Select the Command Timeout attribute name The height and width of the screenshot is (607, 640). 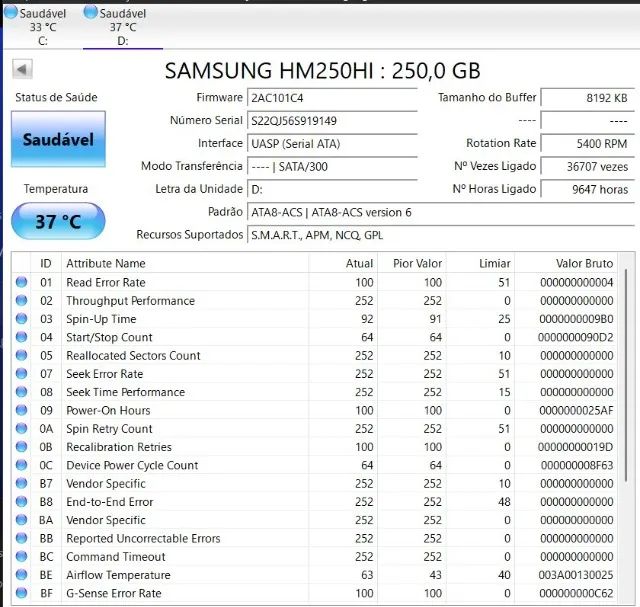tap(116, 557)
